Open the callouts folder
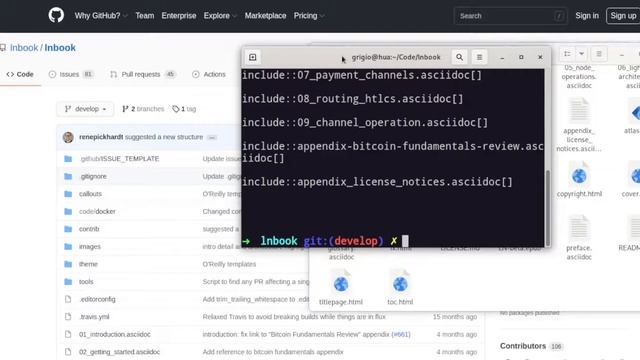This screenshot has height=360, width=640. (x=90, y=194)
